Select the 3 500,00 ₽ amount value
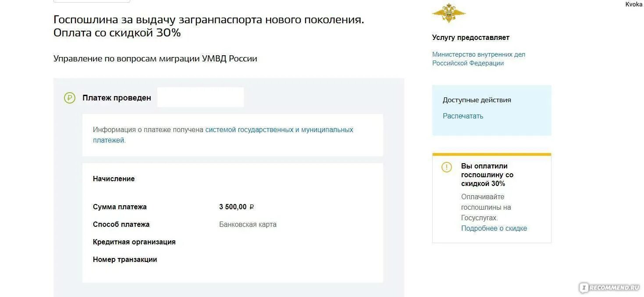This screenshot has width=644, height=297. (x=237, y=207)
